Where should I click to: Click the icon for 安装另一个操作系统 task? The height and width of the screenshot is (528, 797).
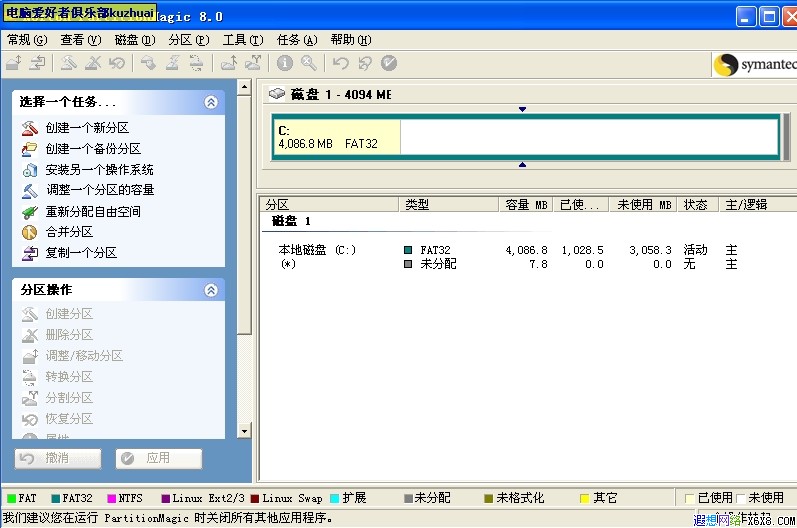click(x=29, y=169)
